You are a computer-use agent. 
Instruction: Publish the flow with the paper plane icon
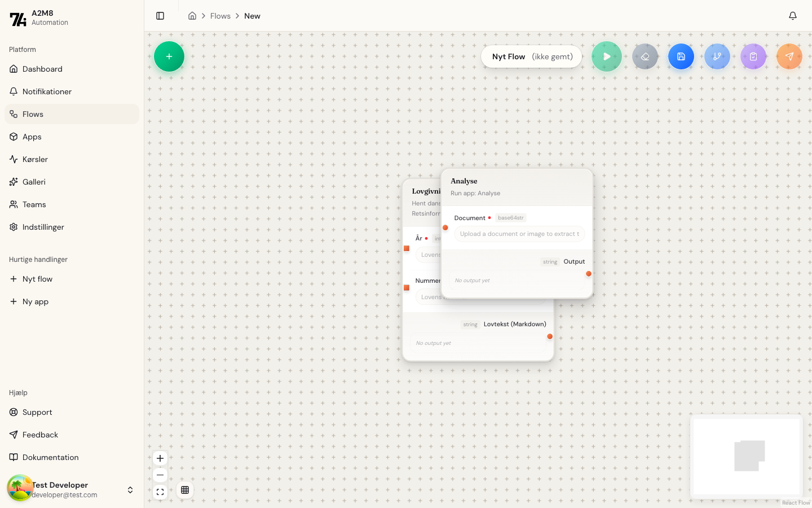pos(789,56)
